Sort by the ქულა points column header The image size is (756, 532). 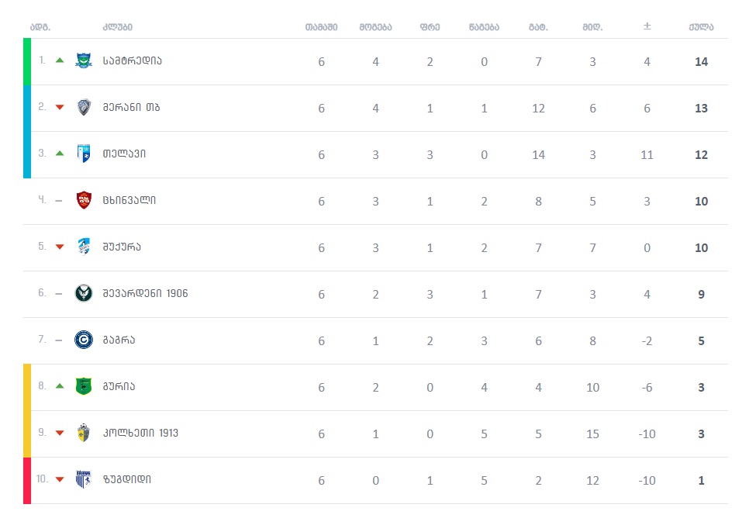point(701,27)
